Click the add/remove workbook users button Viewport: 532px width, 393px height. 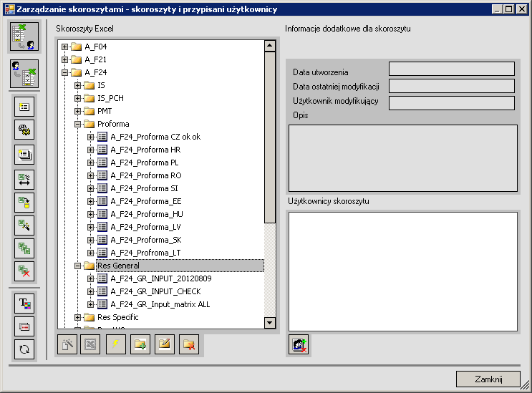pyautogui.click(x=299, y=344)
